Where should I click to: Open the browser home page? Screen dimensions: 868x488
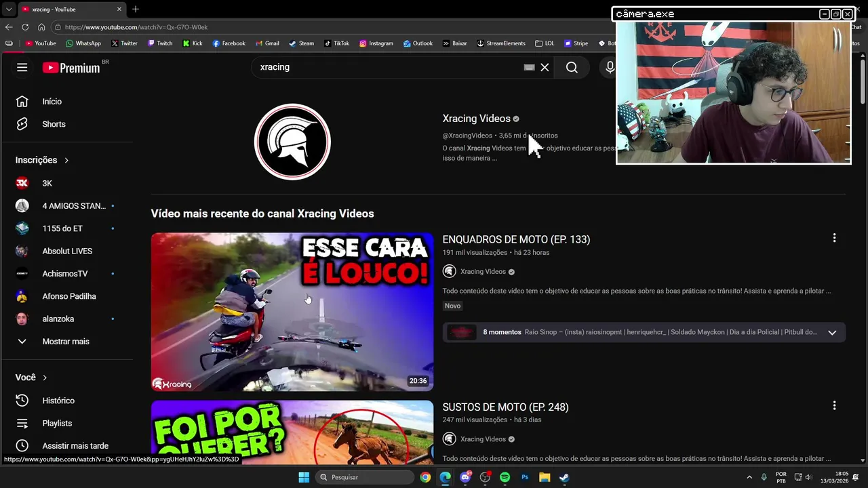pos(41,27)
